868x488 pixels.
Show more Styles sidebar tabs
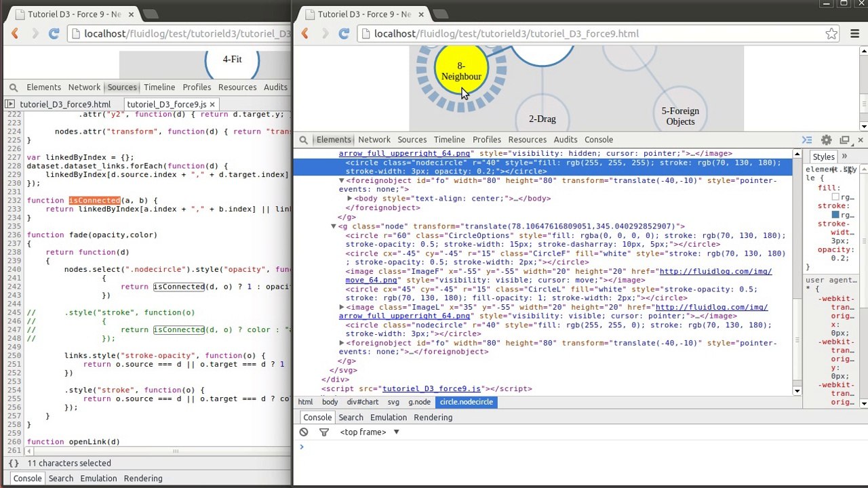(x=844, y=157)
